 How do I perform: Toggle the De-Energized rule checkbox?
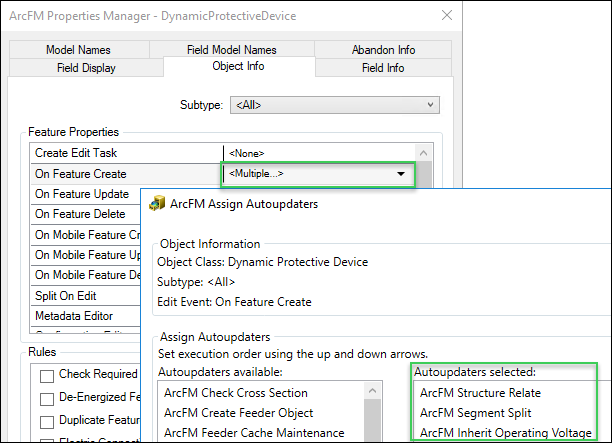pos(47,399)
